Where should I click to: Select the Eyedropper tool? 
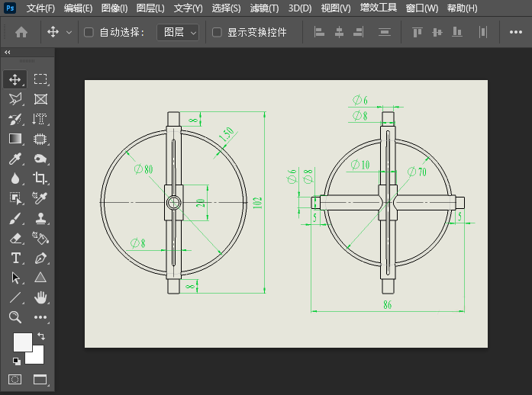[x=15, y=159]
